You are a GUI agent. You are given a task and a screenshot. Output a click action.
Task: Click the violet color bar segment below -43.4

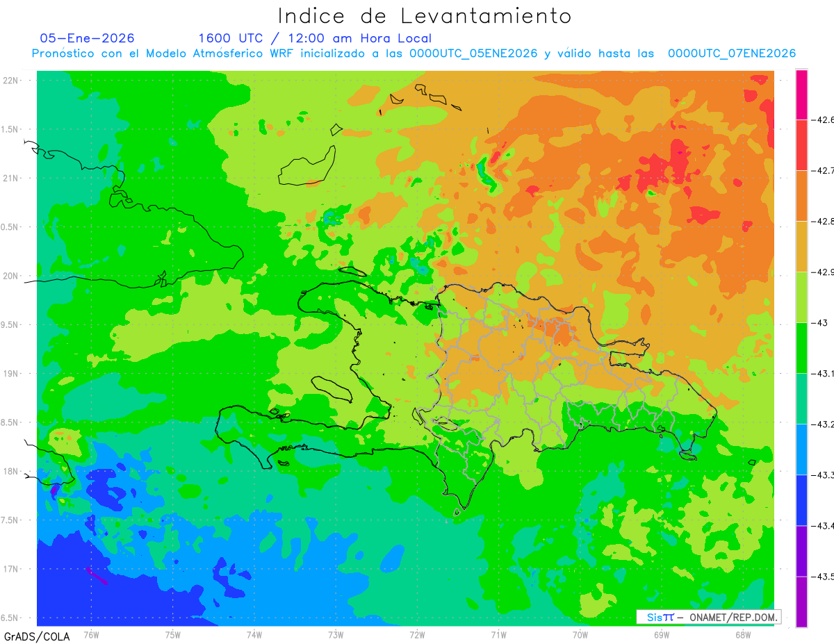click(801, 551)
